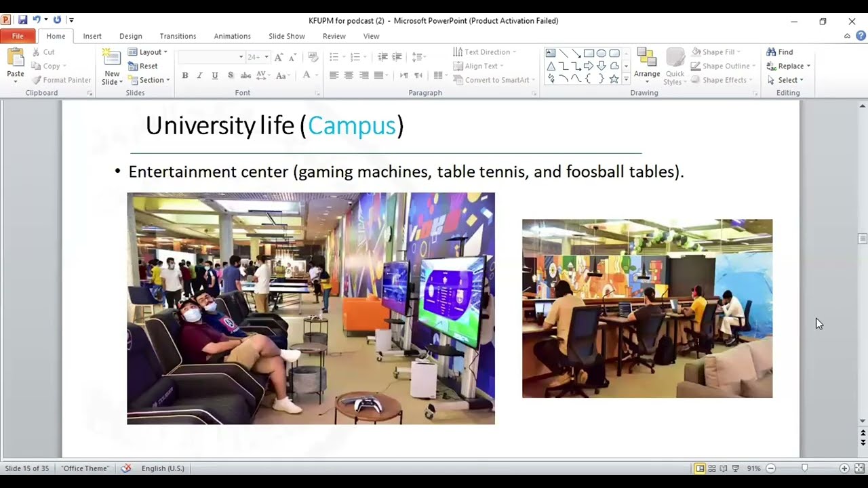The image size is (868, 488).
Task: Open the PowerPoint Help icon
Action: point(860,36)
